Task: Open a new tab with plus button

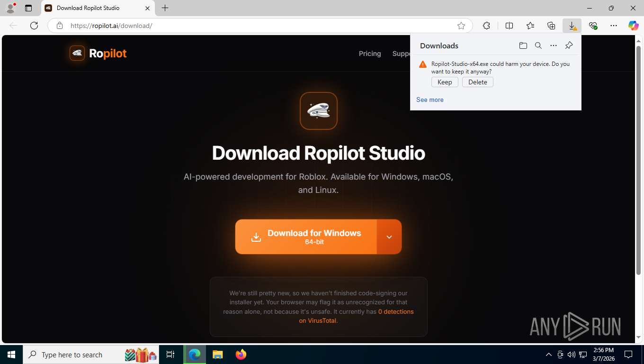Action: (x=165, y=8)
